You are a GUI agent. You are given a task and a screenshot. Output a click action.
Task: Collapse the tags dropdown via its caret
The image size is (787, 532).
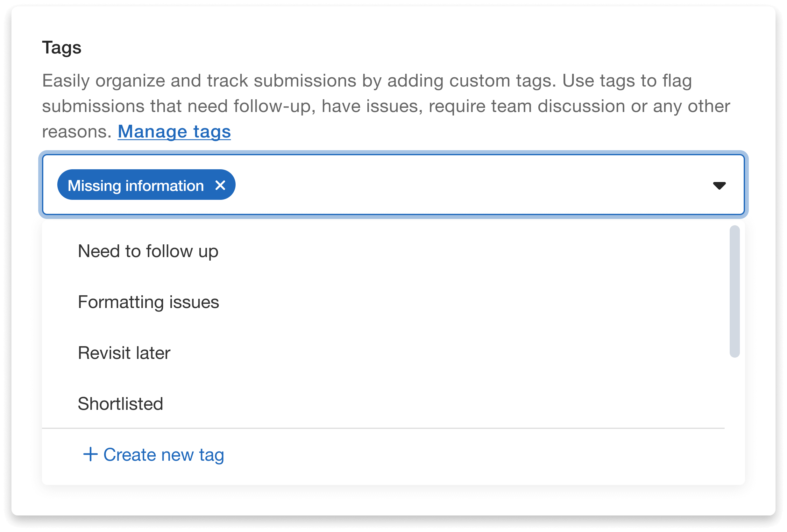719,185
